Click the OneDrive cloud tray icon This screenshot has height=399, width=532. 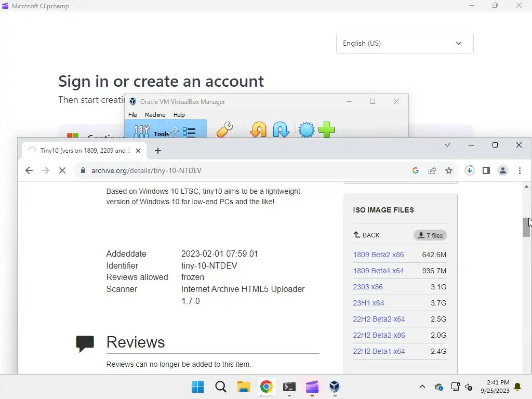(438, 387)
